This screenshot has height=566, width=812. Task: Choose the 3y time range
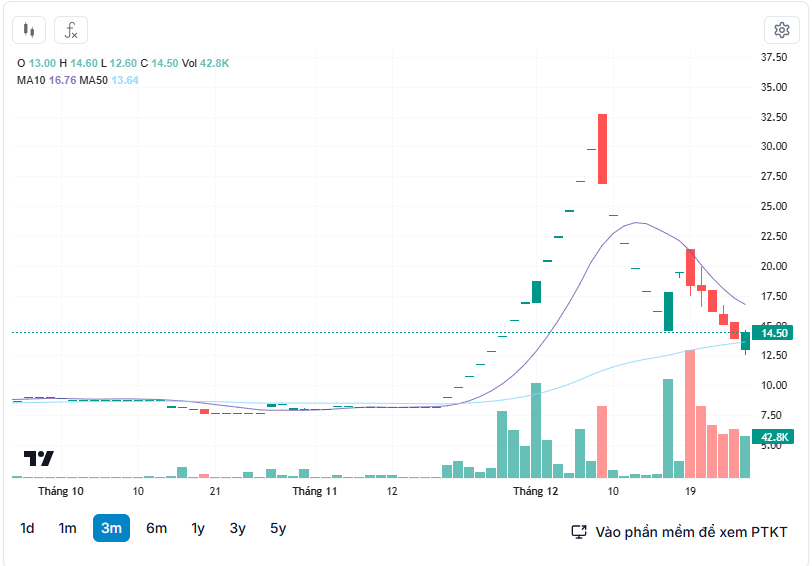click(x=237, y=528)
